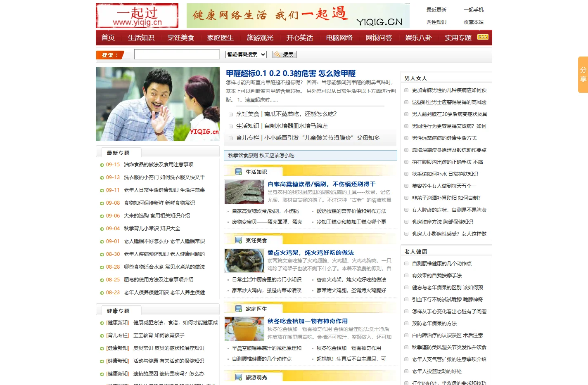This screenshot has width=588, height=385.
Task: Click the 烹饪美食 section header icon
Action: point(239,240)
